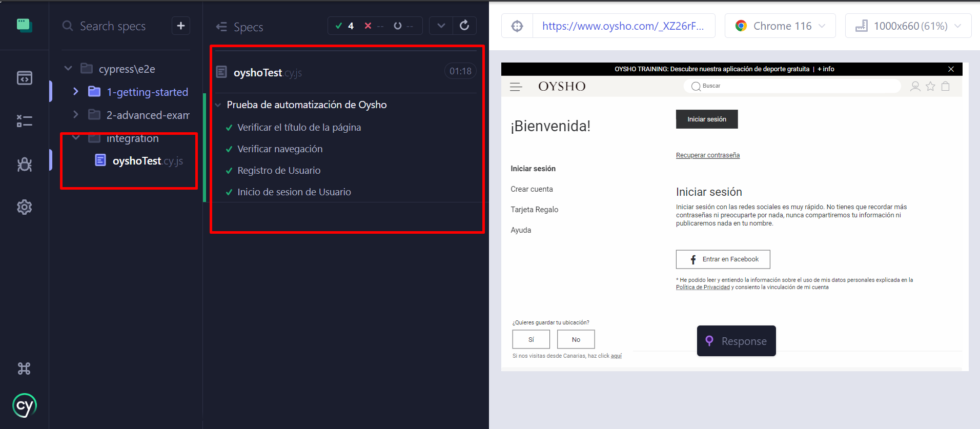The height and width of the screenshot is (429, 980).
Task: Open the Cypress project icon at top
Action: coord(24,25)
